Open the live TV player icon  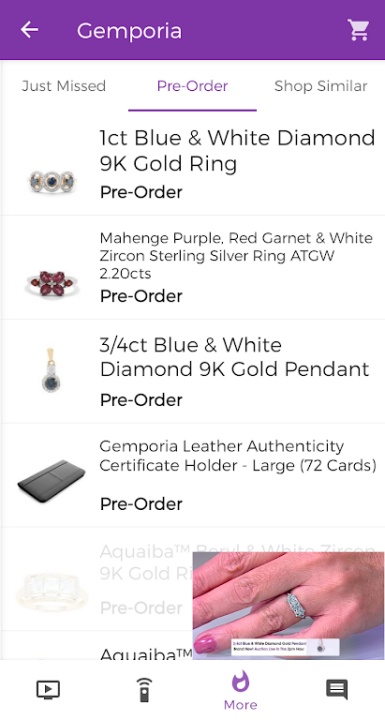pyautogui.click(x=48, y=689)
